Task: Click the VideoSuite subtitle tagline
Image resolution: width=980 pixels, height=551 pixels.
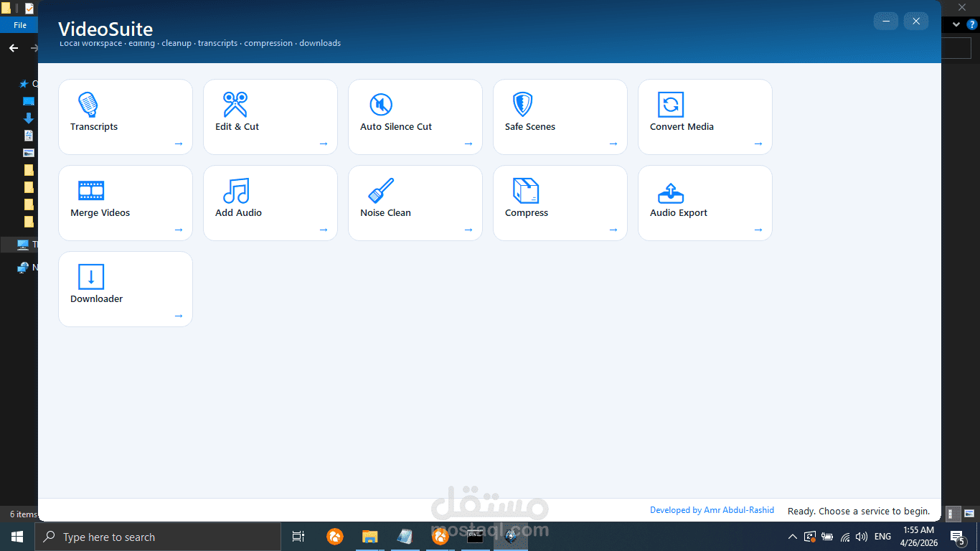Action: 200,44
